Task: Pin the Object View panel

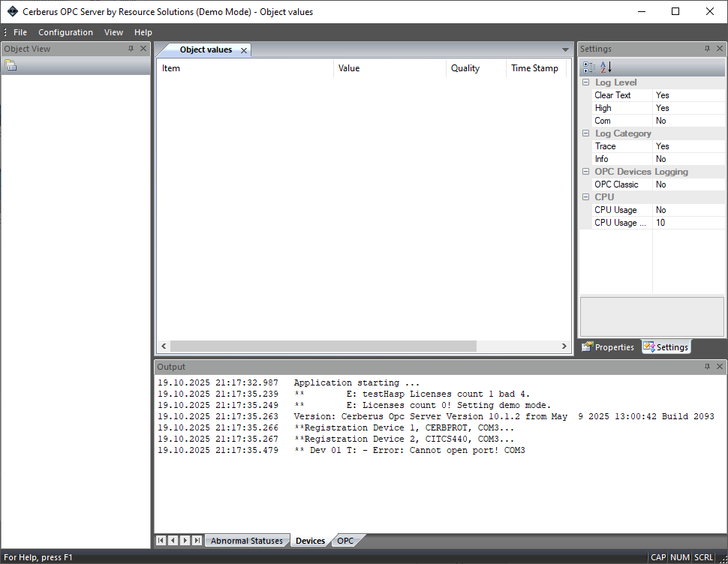Action: tap(131, 49)
